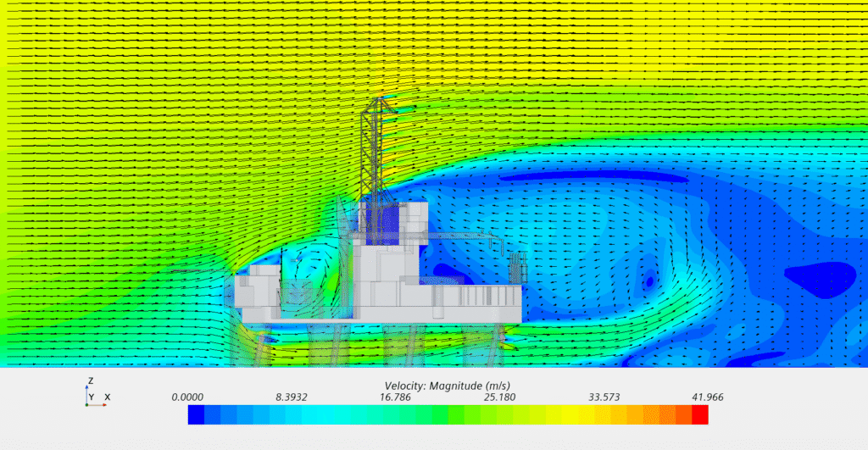The width and height of the screenshot is (868, 450).
Task: Click the 16.786 legend tick label
Action: 396,397
